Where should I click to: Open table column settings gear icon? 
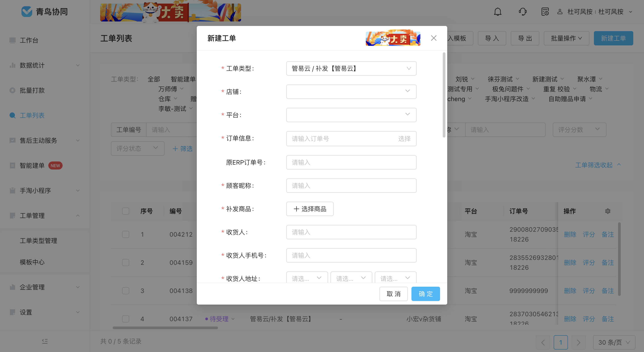click(608, 211)
